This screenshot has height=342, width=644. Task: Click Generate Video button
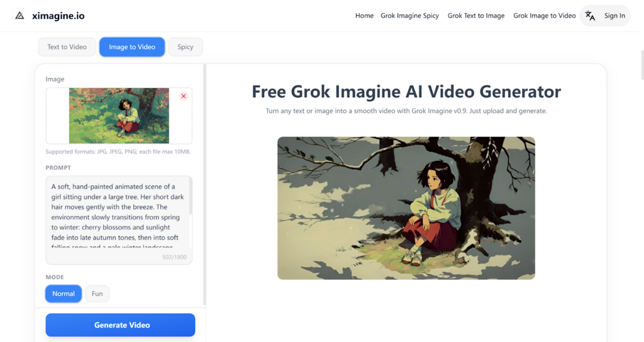click(x=120, y=325)
